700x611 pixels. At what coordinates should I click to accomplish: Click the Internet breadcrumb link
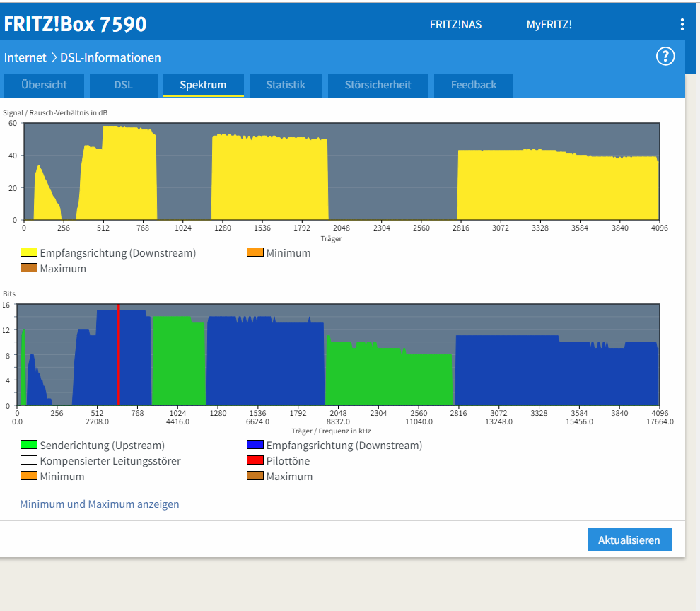25,57
